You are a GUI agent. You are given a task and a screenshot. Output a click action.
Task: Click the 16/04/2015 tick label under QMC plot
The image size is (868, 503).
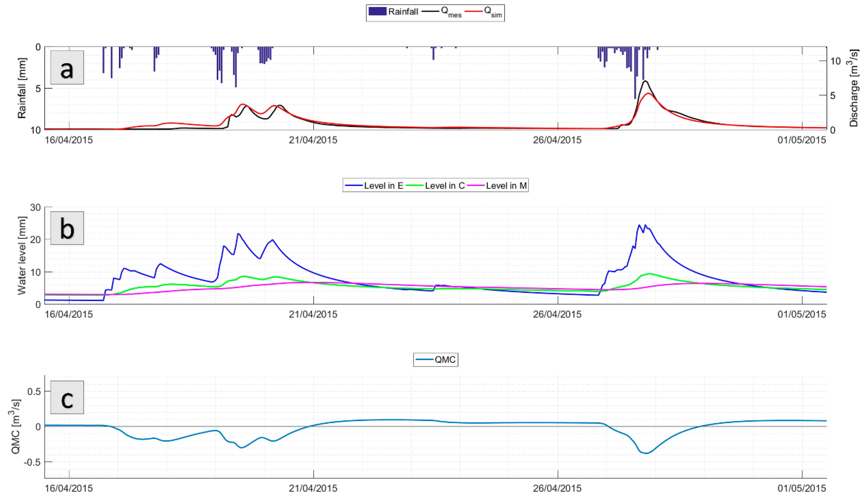(69, 488)
